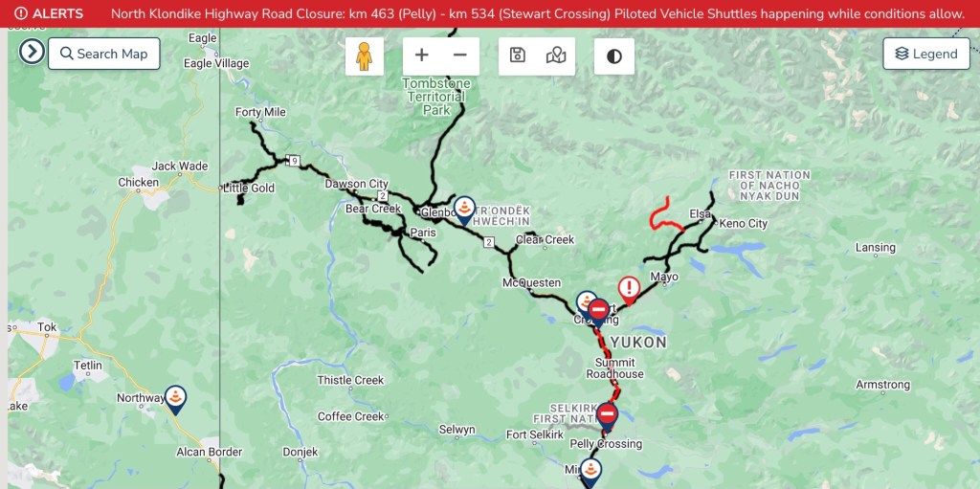
Task: Toggle the dark contrast mode icon
Action: tap(614, 56)
